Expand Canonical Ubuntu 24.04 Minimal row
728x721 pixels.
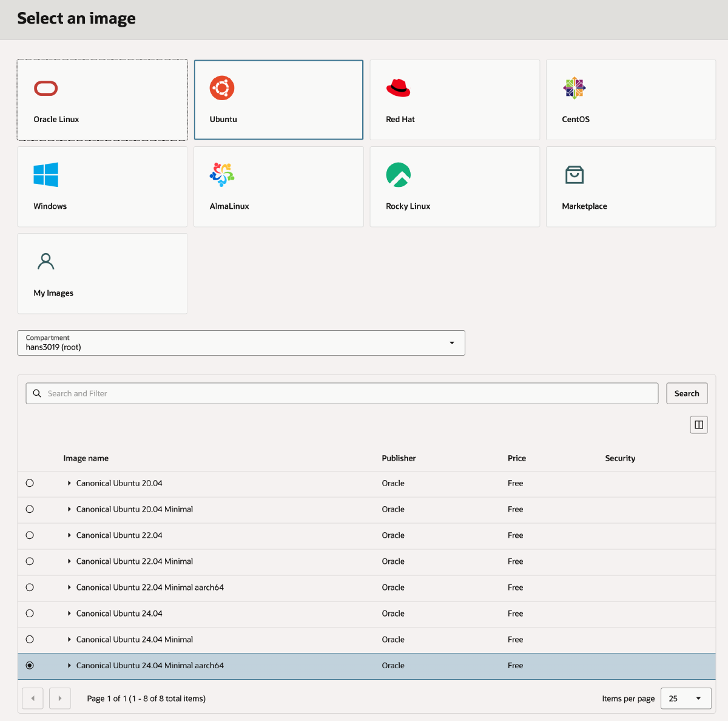[69, 640]
